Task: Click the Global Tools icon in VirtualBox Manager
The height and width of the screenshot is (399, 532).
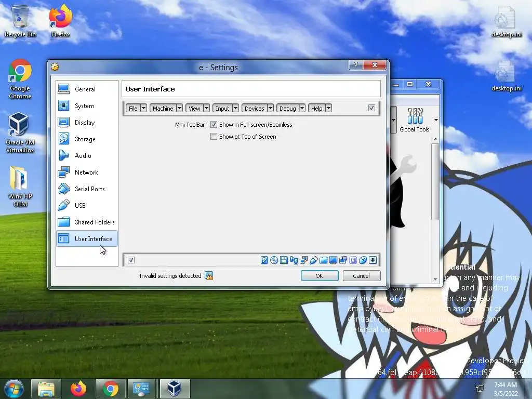Action: [415, 116]
